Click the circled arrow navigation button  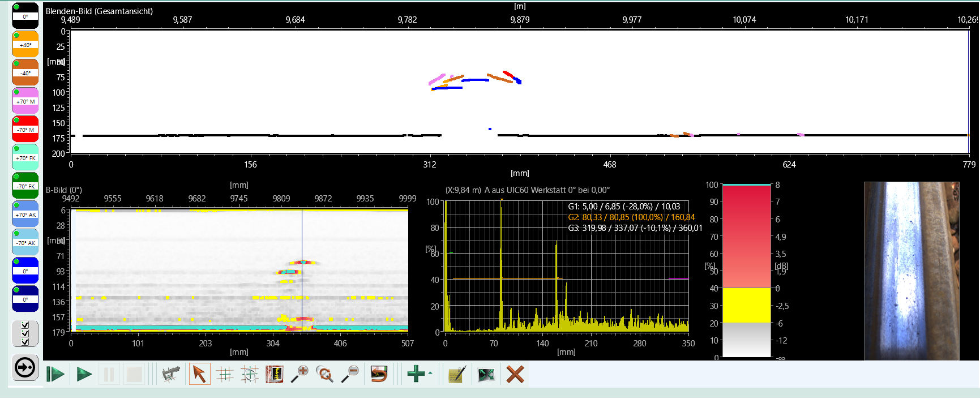coord(25,368)
